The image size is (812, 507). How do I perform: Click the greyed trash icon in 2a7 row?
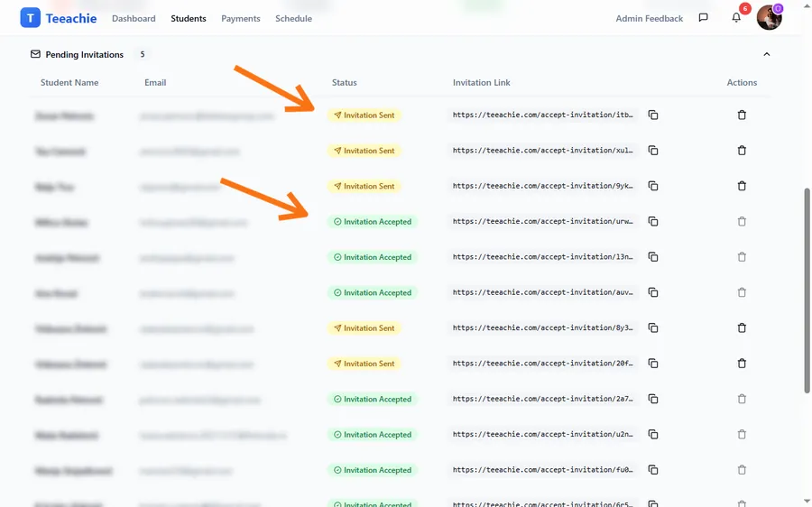pyautogui.click(x=742, y=399)
